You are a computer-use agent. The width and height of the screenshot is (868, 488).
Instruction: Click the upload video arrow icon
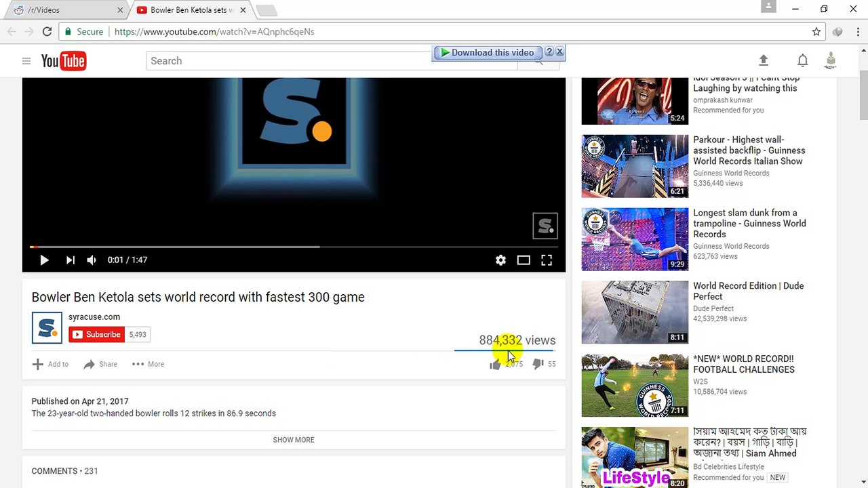click(764, 61)
